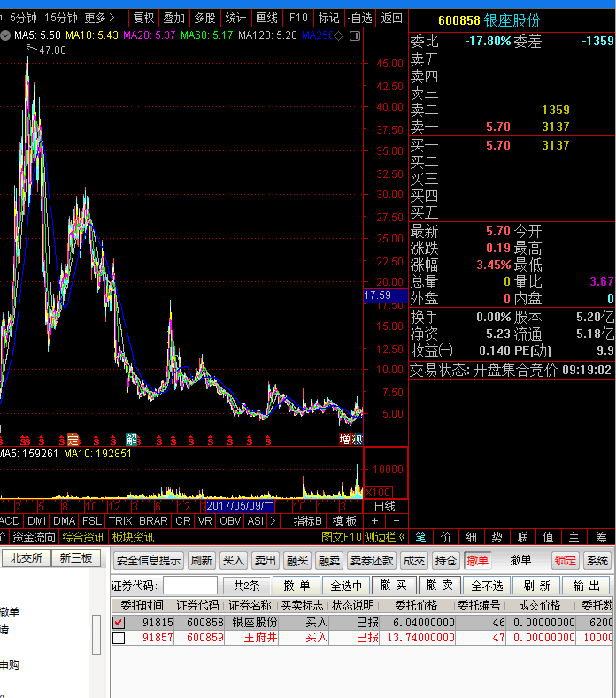This screenshot has width=616, height=698.
Task: Open the 复权 menu
Action: [144, 19]
